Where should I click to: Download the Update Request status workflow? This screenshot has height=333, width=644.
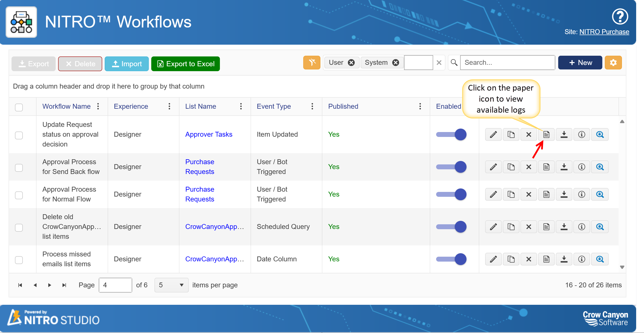pos(564,134)
